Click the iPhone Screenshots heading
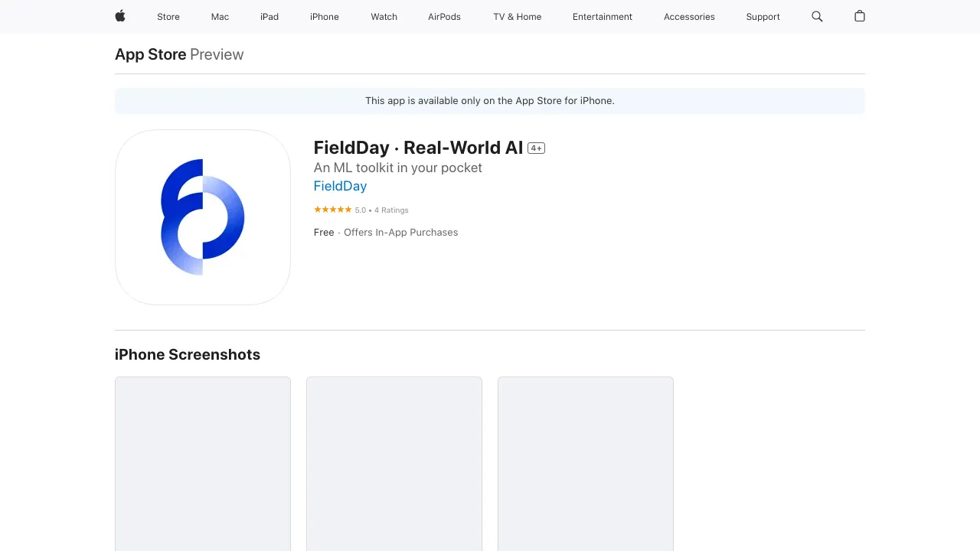This screenshot has width=980, height=551. [188, 354]
